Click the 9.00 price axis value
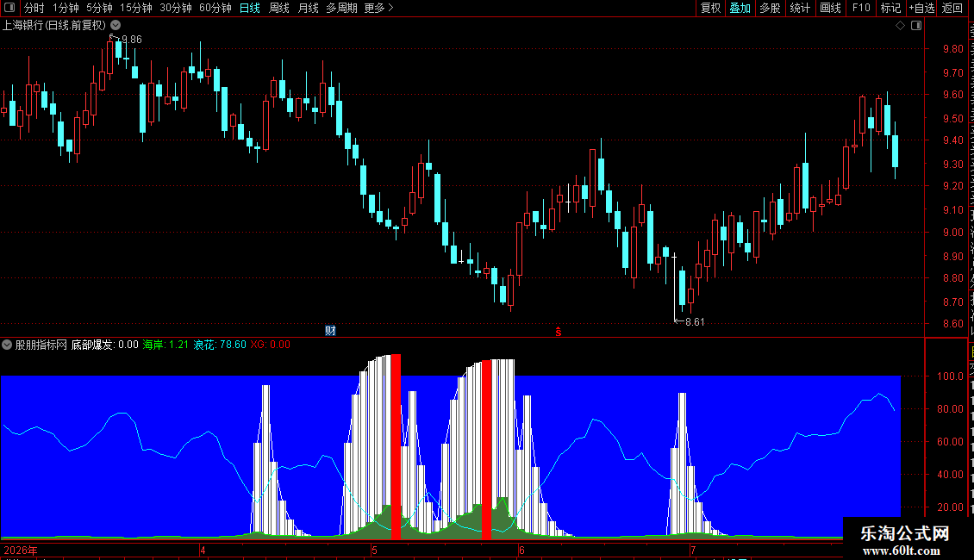Screen dimensions: 974x560 pos(952,233)
